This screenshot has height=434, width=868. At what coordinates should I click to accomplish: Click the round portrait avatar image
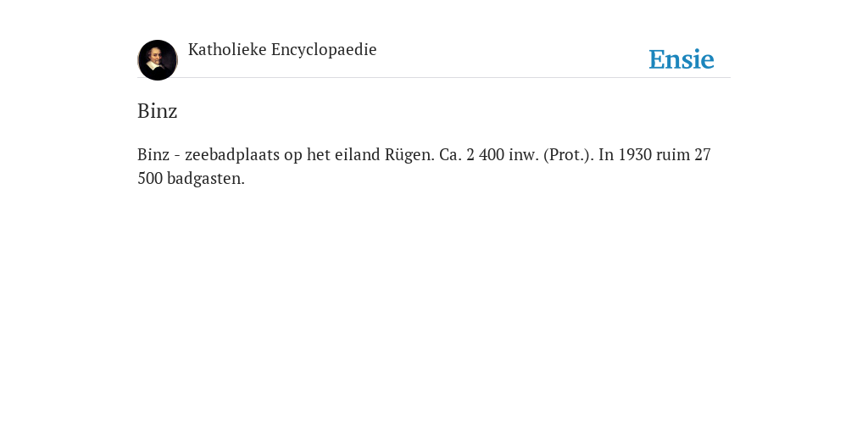(158, 60)
